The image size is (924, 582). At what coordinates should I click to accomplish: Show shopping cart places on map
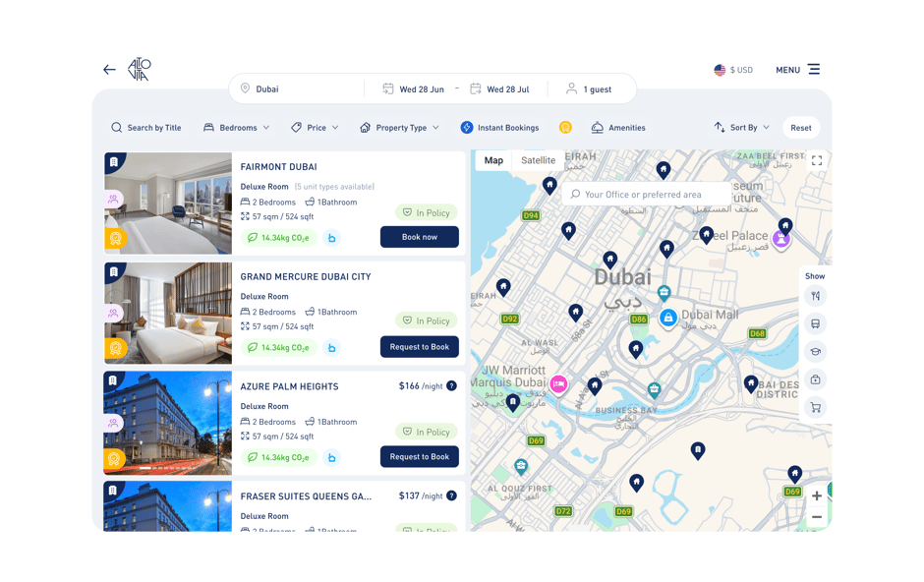pyautogui.click(x=815, y=407)
